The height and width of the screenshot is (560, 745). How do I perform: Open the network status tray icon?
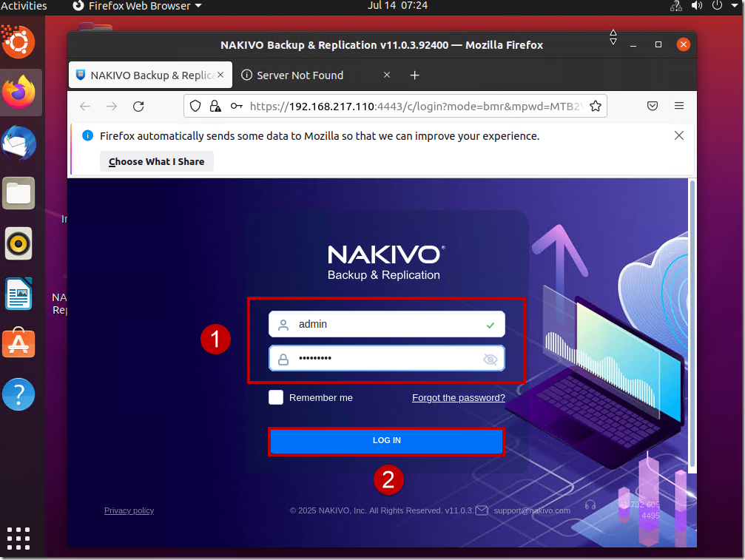pos(675,6)
